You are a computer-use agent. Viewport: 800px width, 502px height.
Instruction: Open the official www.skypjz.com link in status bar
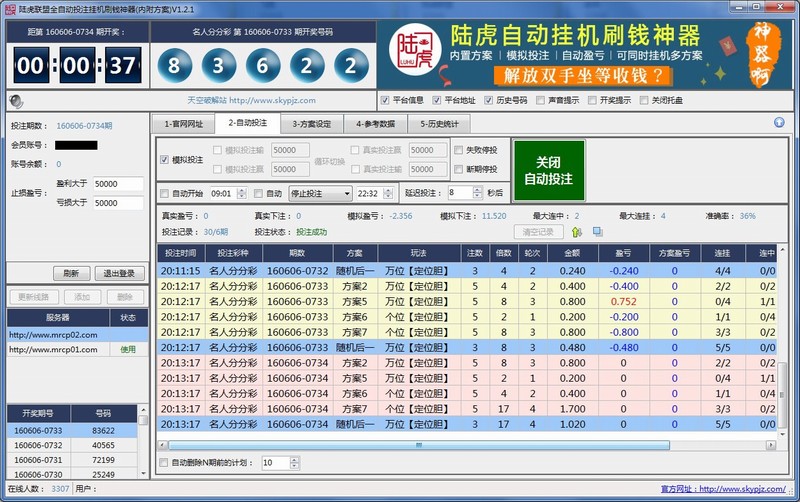[745, 489]
